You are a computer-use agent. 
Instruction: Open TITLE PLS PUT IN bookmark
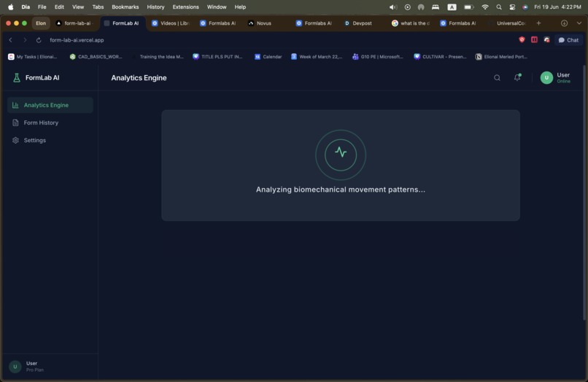(218, 57)
